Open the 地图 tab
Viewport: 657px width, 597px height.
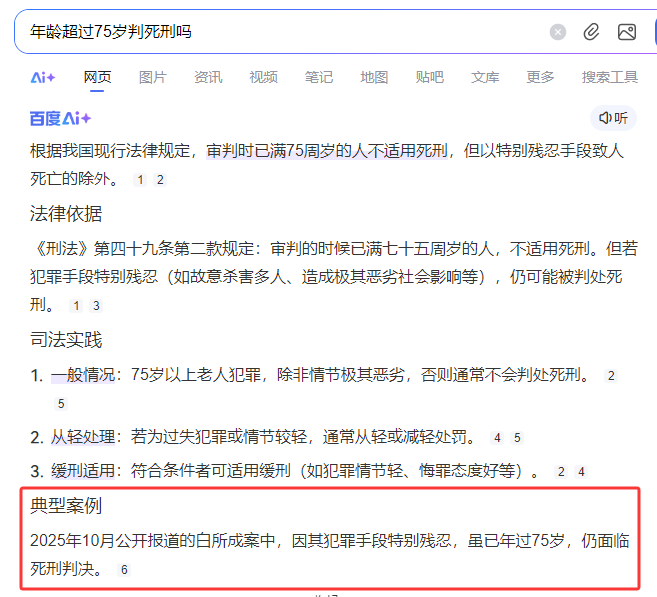[374, 77]
